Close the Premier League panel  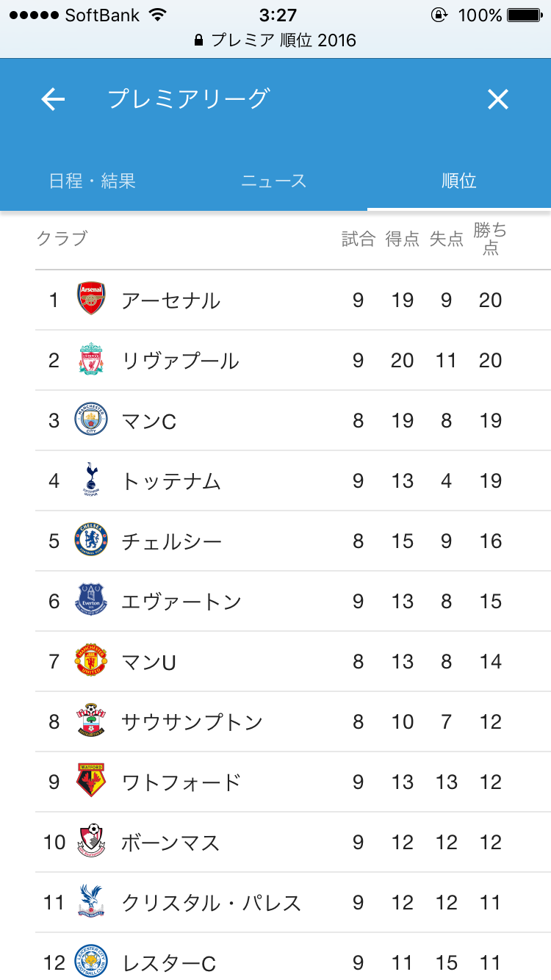click(498, 99)
